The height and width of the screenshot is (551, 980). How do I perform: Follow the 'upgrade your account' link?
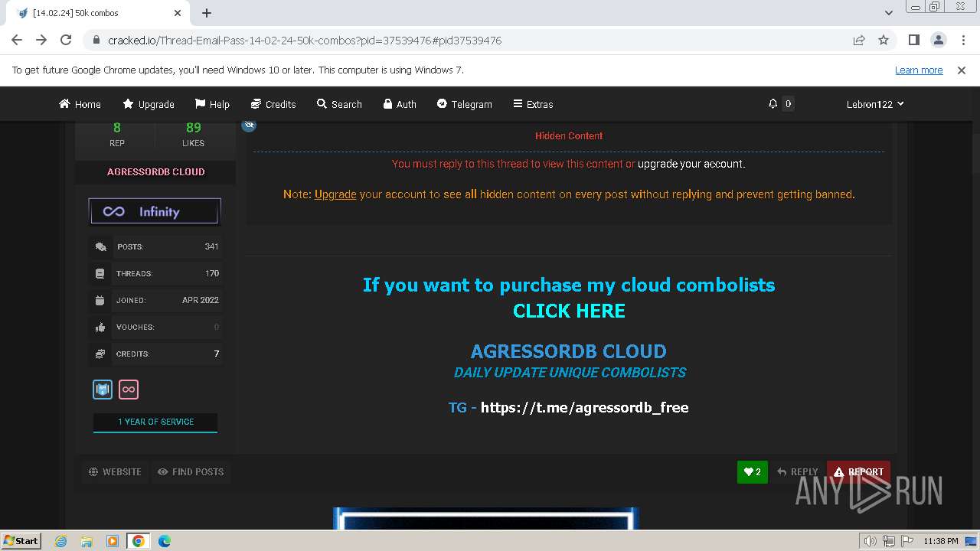(691, 164)
